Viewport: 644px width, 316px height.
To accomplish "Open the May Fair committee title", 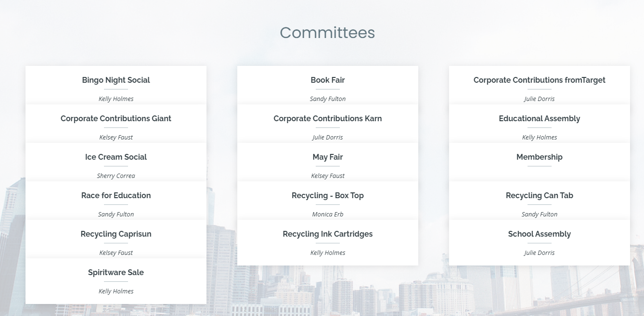I will click(x=328, y=157).
